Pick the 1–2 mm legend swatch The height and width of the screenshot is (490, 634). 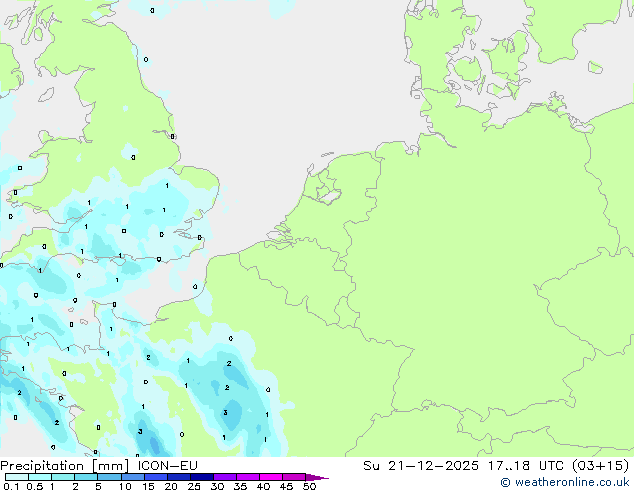click(63, 477)
